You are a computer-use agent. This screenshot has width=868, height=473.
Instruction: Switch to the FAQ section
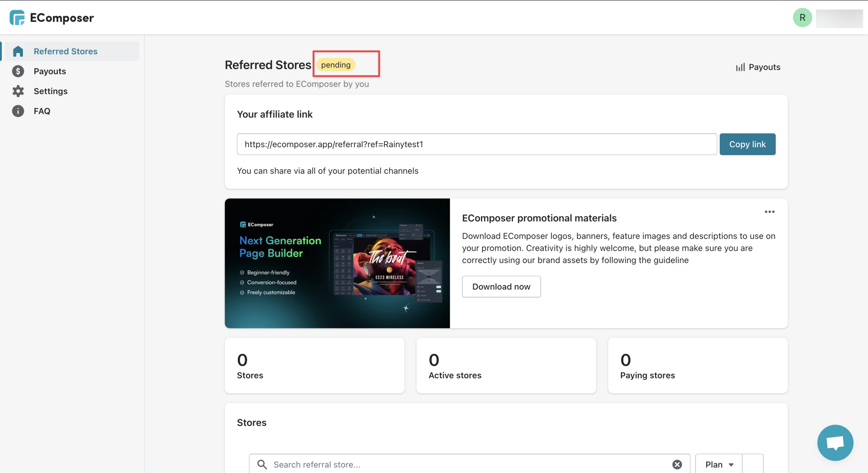[42, 111]
